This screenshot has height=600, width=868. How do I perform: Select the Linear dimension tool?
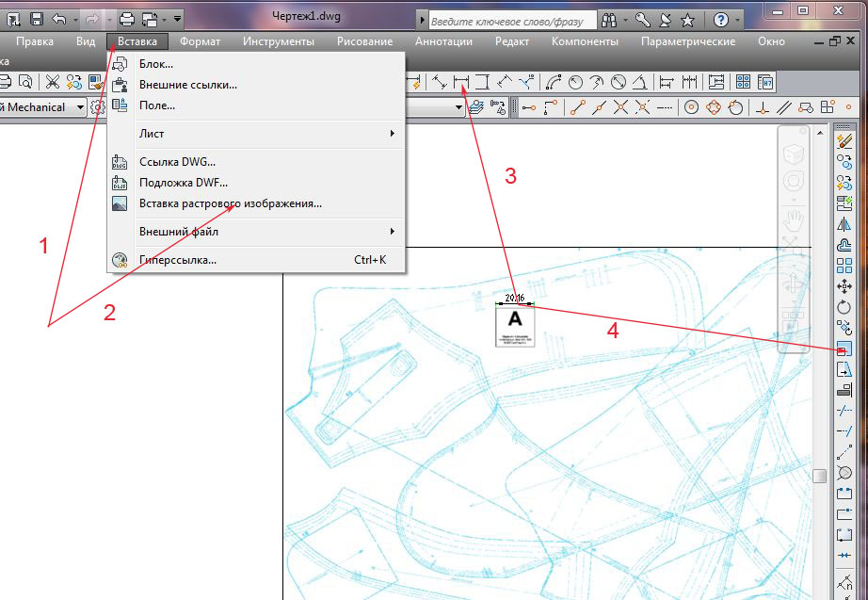coord(462,82)
